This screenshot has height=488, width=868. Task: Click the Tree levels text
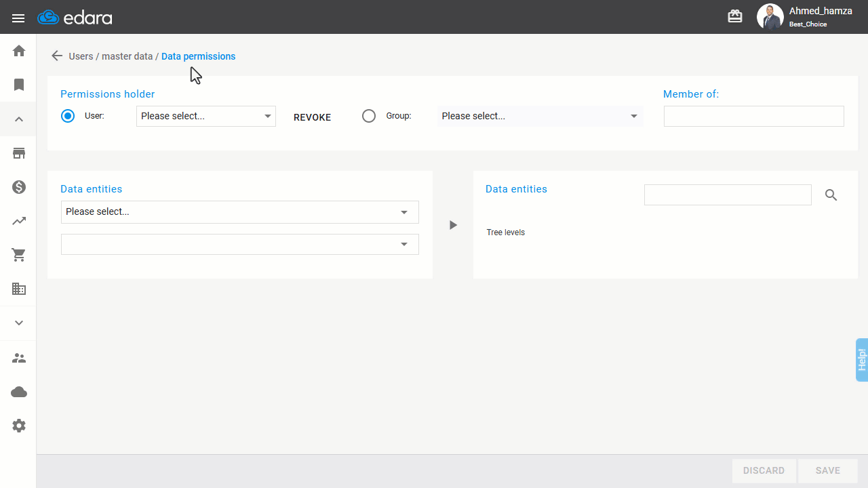(506, 232)
